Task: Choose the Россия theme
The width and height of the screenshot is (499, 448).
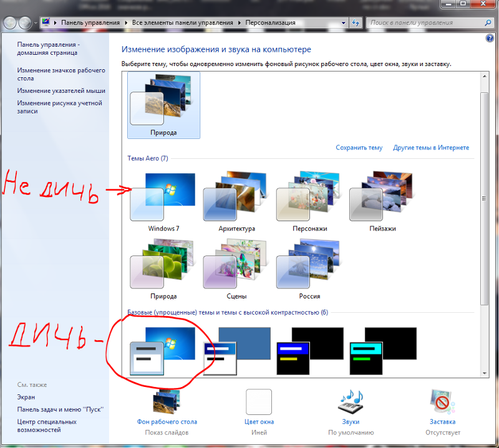Action: pyautogui.click(x=309, y=269)
